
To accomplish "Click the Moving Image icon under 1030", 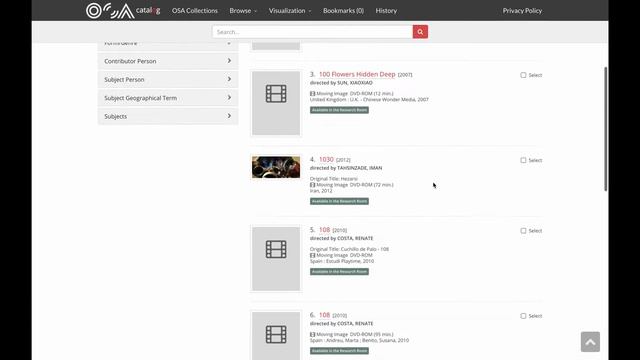I will [x=313, y=185].
